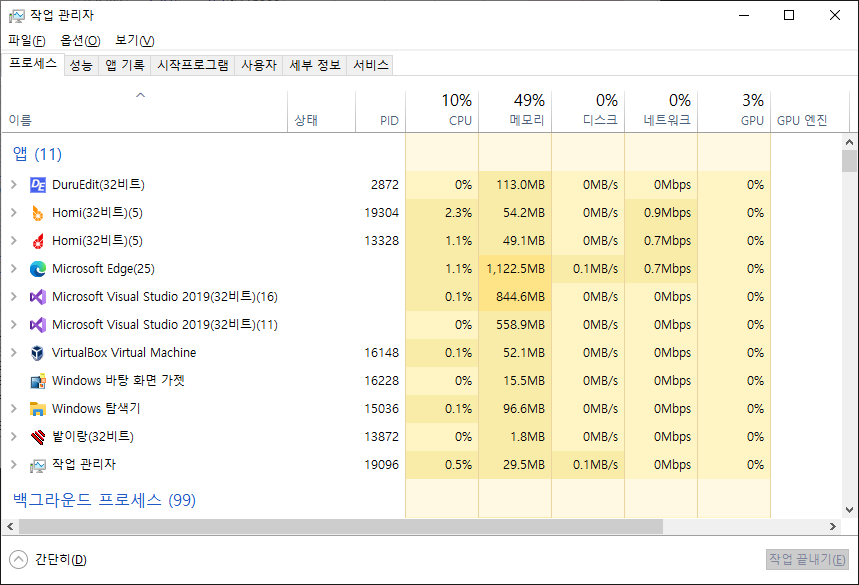Click the vertical scrollbar up arrow
The width and height of the screenshot is (859, 585).
click(849, 142)
